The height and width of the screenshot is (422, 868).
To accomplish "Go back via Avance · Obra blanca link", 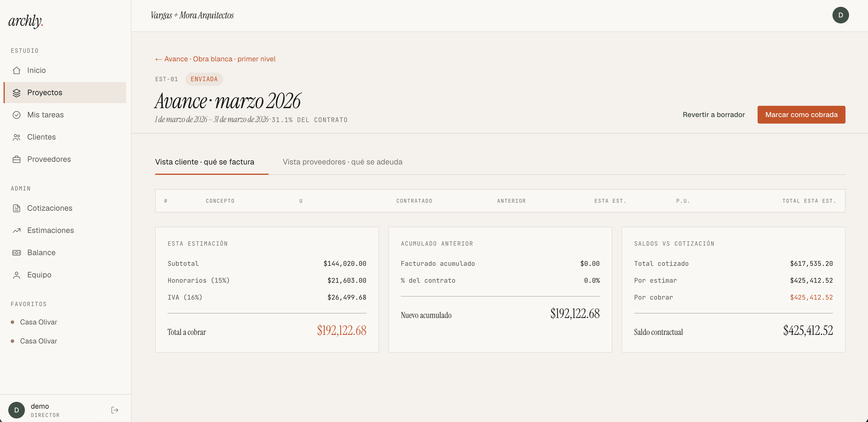I will 215,59.
